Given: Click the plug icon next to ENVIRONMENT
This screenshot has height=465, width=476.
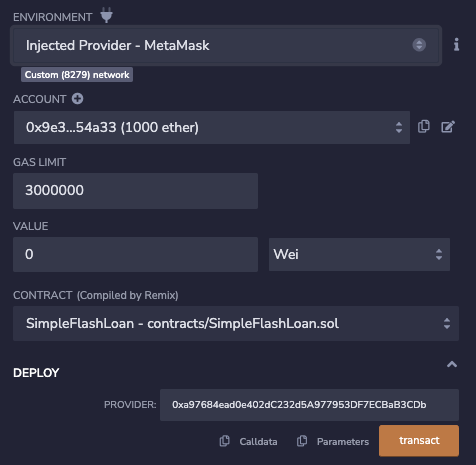Looking at the screenshot, I should coord(106,15).
